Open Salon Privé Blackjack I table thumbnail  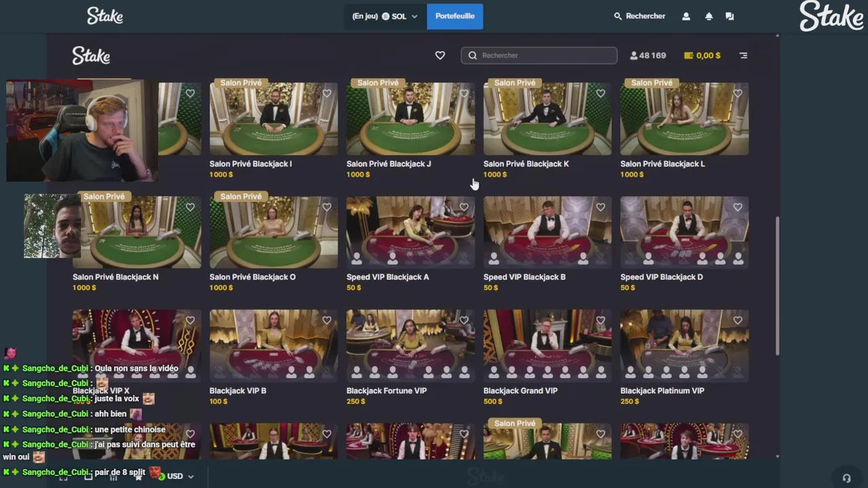[273, 119]
